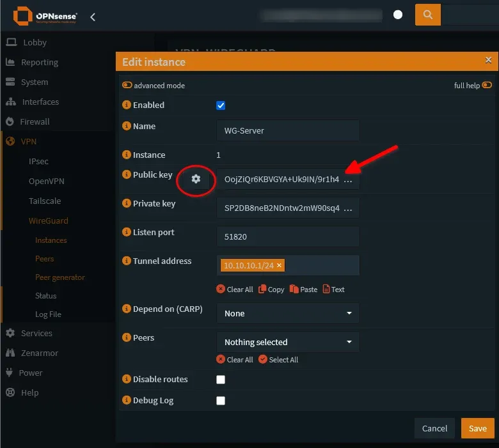
Task: Show help info for Enabled field
Action: (127, 105)
